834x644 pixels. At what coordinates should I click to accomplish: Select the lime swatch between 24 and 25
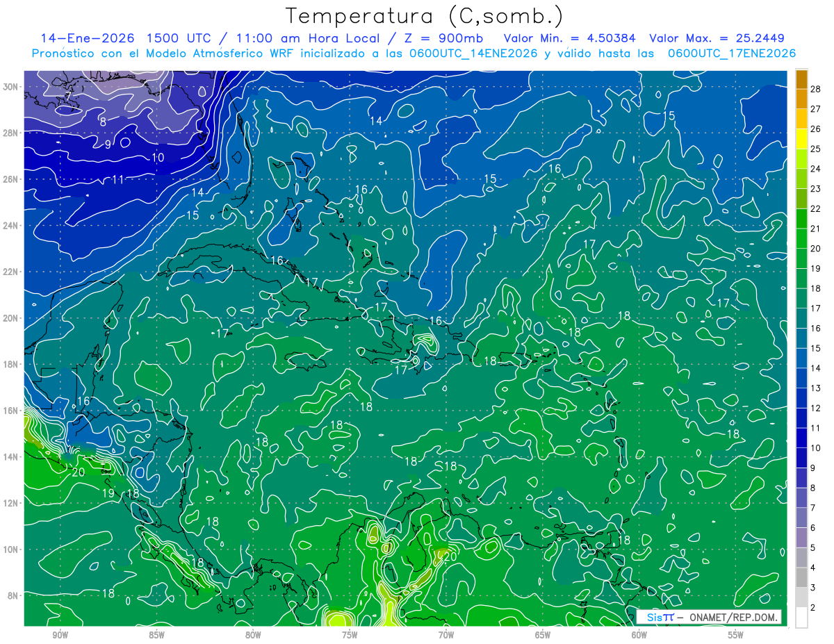pyautogui.click(x=801, y=158)
